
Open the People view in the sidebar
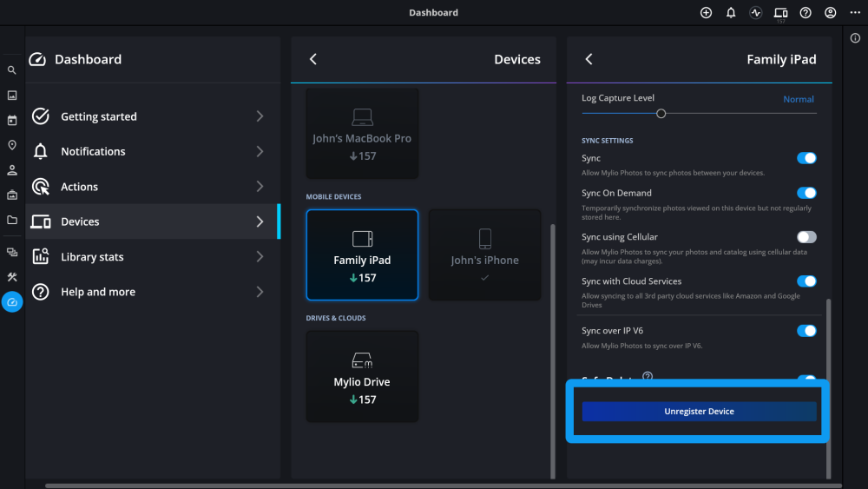click(x=12, y=170)
